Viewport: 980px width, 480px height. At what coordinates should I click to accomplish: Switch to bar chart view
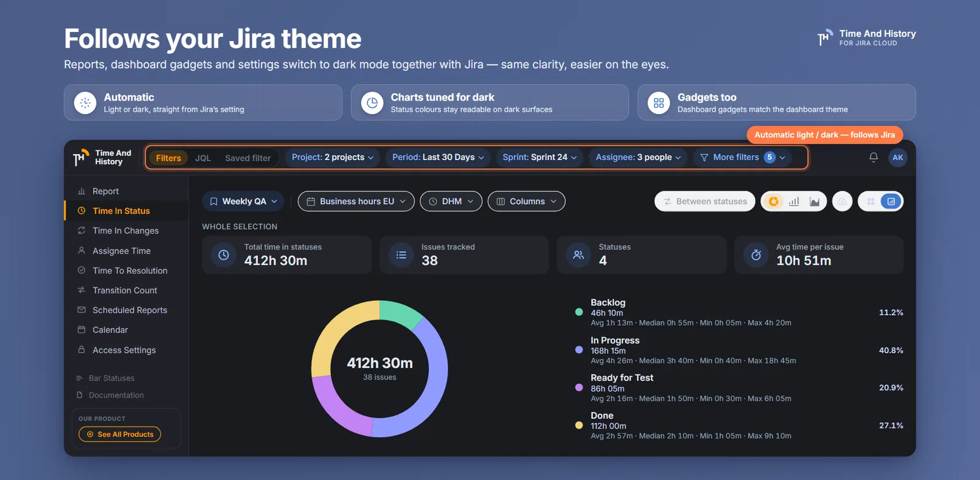pyautogui.click(x=794, y=201)
